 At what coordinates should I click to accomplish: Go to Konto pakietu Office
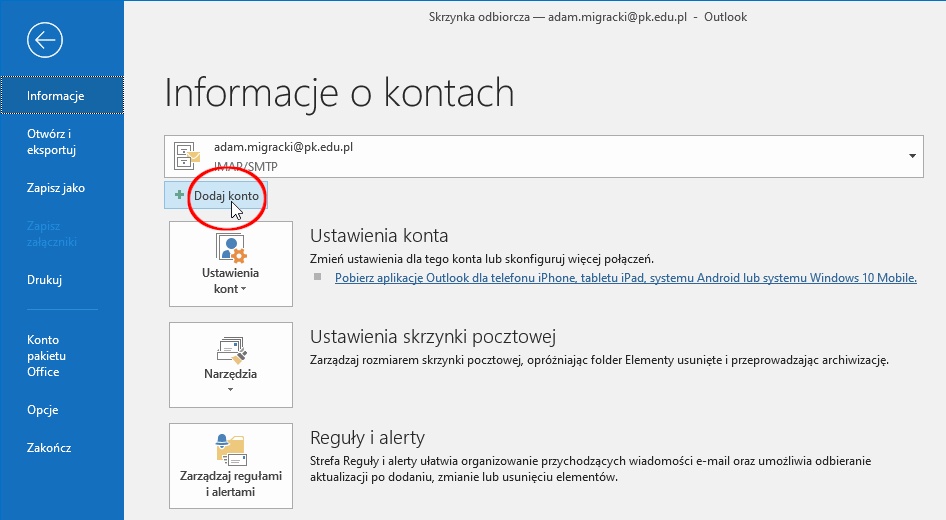[45, 356]
